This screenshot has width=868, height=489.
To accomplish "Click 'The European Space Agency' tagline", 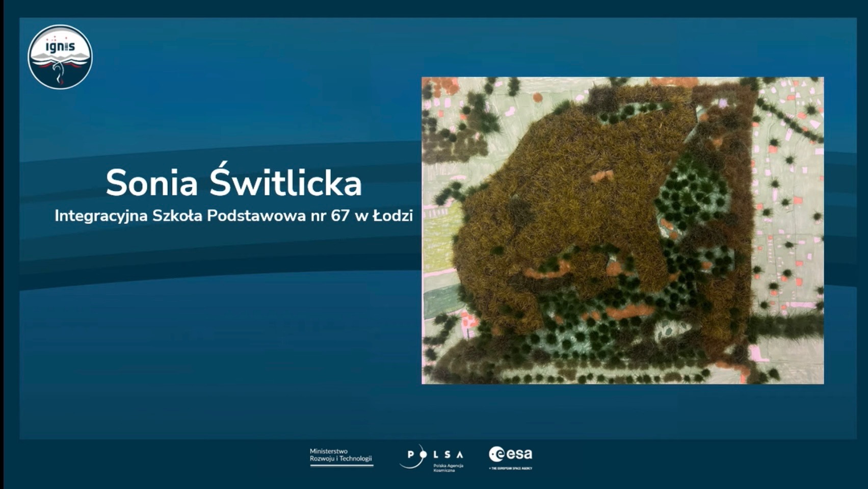I will tap(511, 468).
